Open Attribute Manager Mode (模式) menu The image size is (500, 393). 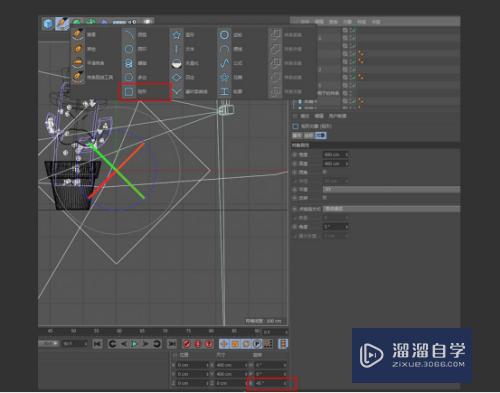tap(305, 116)
